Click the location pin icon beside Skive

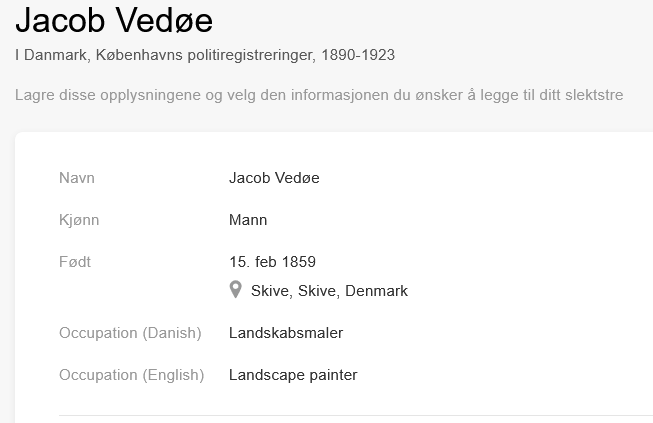click(x=236, y=290)
